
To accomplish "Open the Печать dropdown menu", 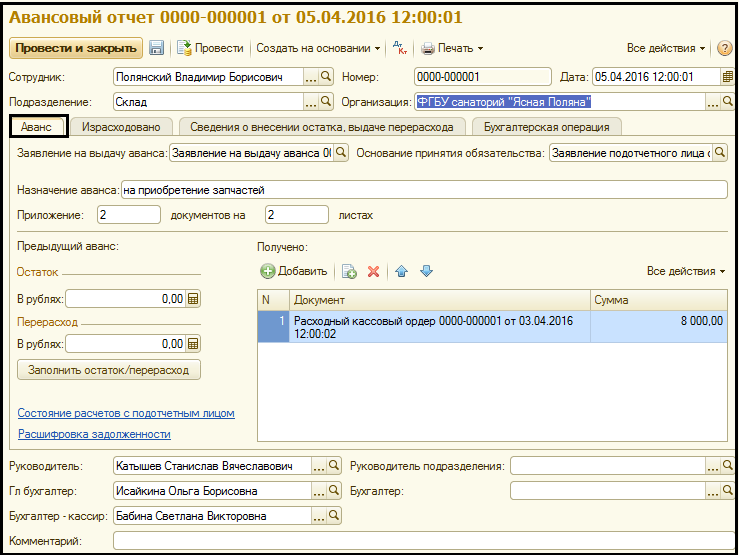I will (452, 48).
